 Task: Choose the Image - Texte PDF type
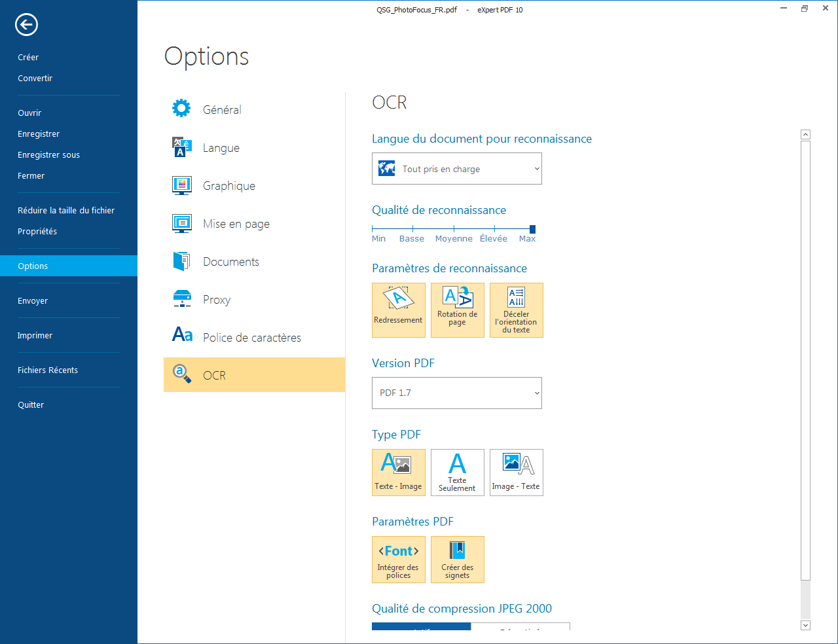517,473
